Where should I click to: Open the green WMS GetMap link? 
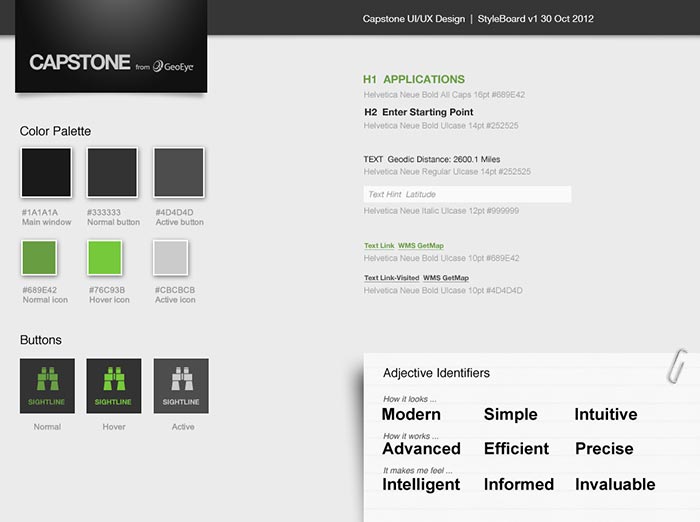point(421,246)
